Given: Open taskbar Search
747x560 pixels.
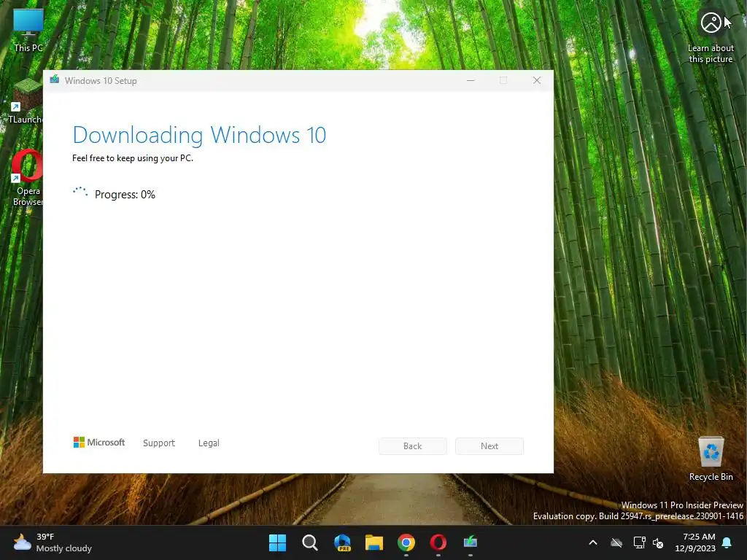Looking at the screenshot, I should (309, 542).
